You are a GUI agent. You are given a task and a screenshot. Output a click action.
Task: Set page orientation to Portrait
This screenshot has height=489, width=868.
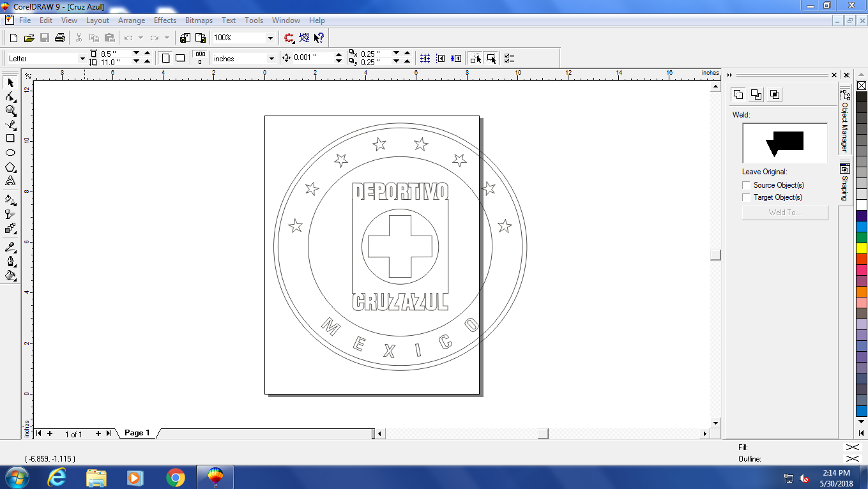tap(165, 58)
